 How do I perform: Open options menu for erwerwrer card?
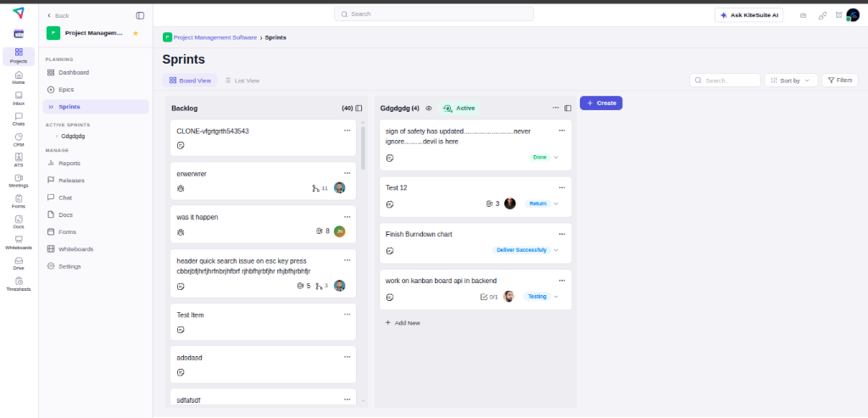pyautogui.click(x=347, y=173)
